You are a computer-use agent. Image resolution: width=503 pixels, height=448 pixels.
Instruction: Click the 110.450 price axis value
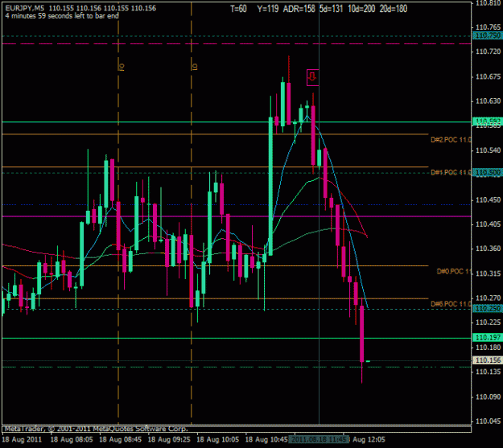(488, 199)
